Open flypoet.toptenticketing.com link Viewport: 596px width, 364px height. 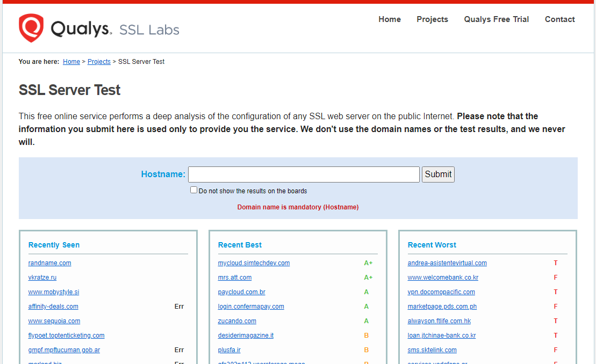[x=66, y=335]
